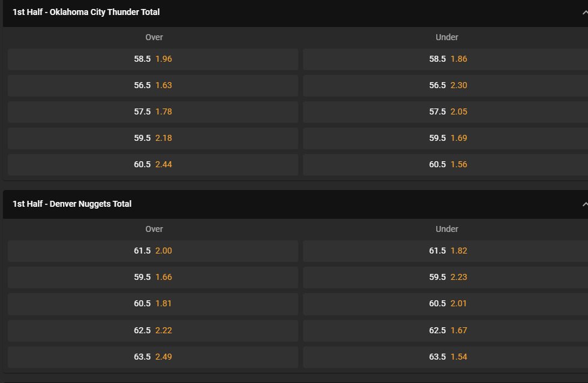Pick Thunder Over 57.5 at 1.78
588x383 pixels.
(x=153, y=111)
